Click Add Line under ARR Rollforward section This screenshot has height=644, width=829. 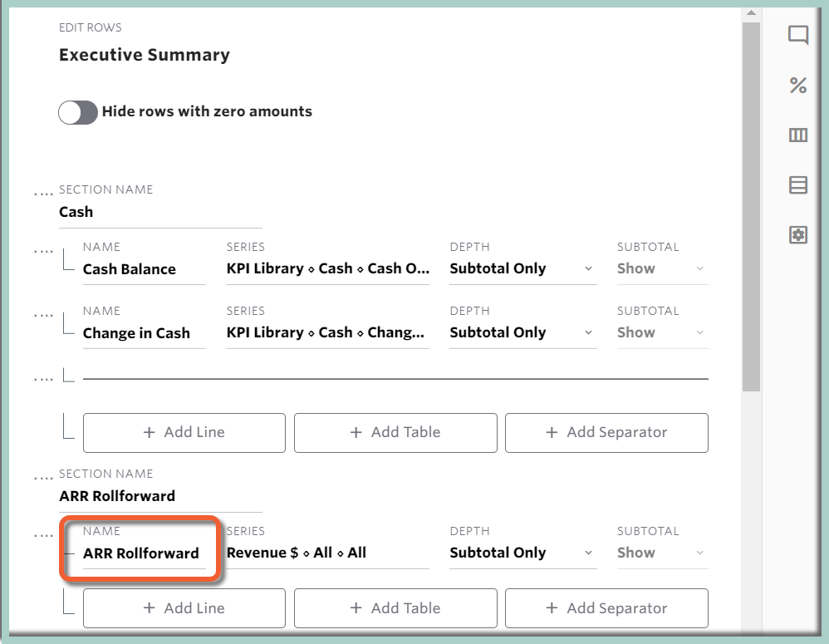point(184,607)
